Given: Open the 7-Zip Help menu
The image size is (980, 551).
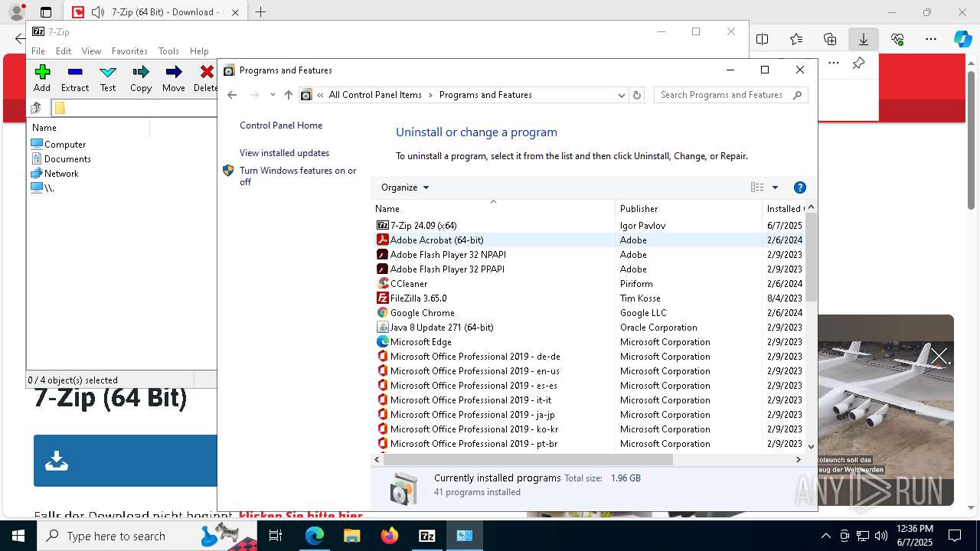Looking at the screenshot, I should (x=199, y=51).
